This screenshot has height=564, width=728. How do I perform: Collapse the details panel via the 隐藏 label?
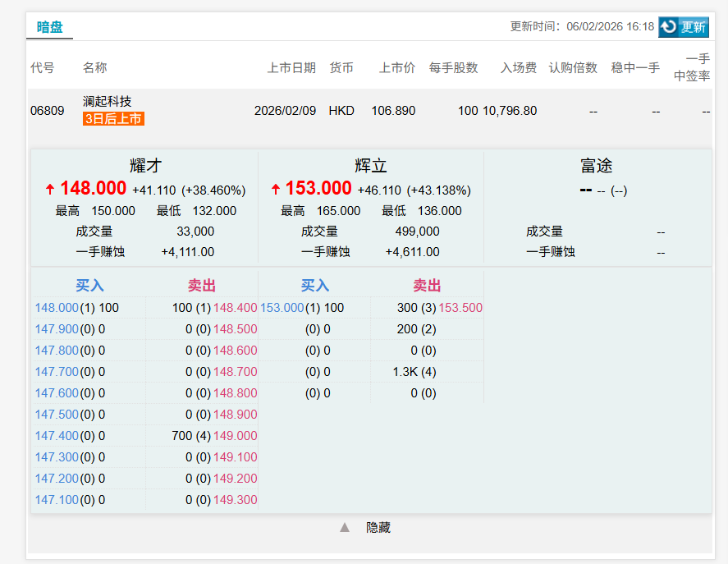click(x=378, y=527)
